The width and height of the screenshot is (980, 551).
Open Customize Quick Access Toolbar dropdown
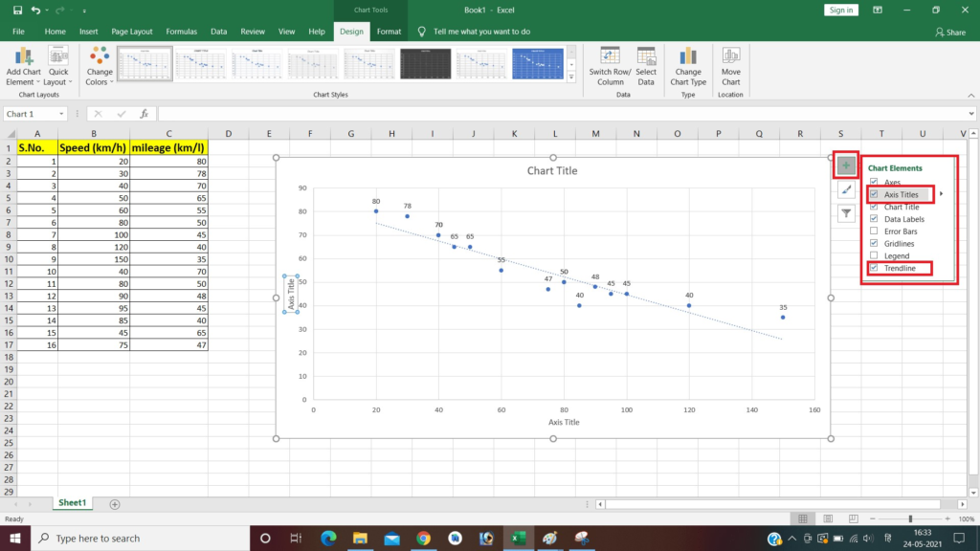point(84,11)
